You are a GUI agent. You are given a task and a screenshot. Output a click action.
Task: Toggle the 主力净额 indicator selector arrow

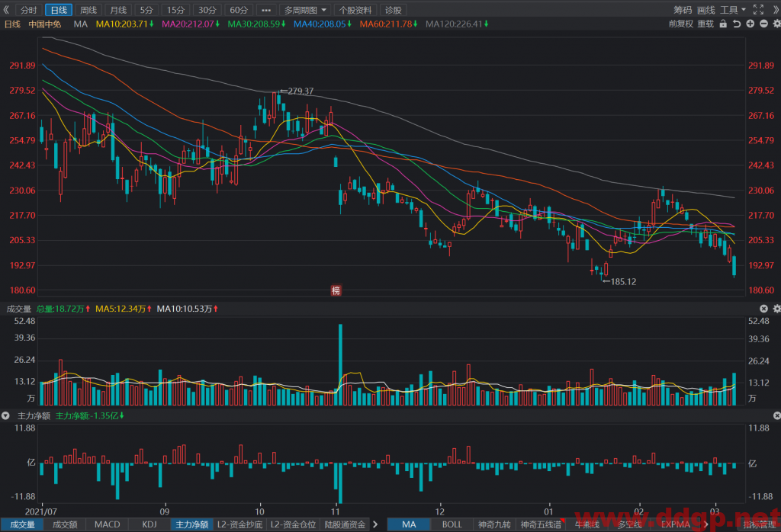click(x=5, y=415)
